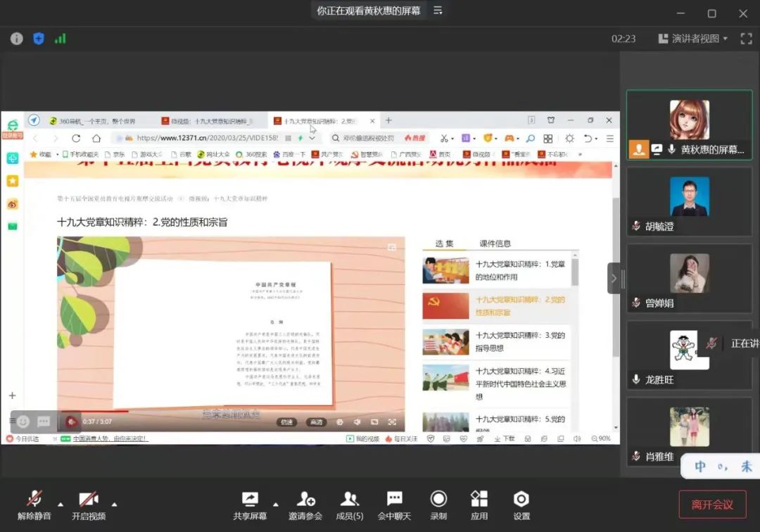Go to browser home page icon
The image size is (760, 532).
96,139
